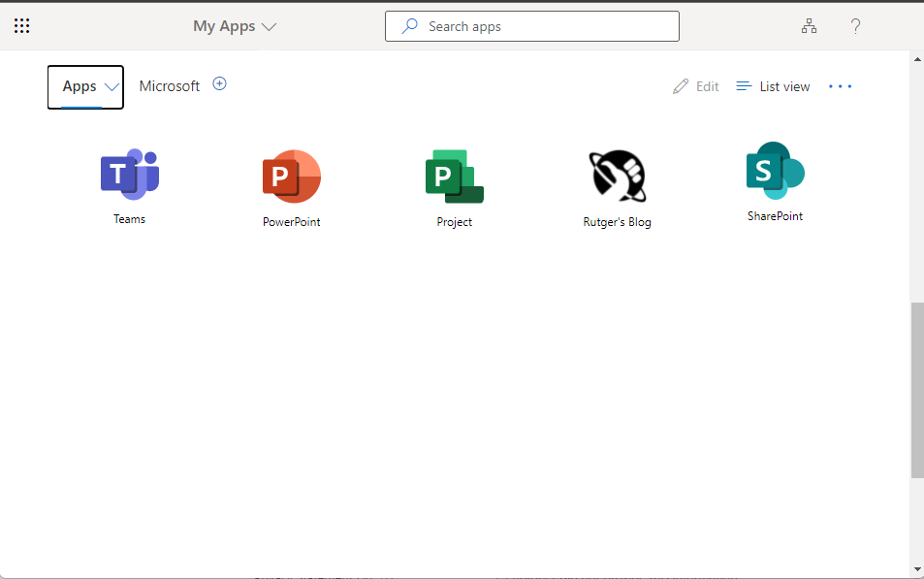
Task: Click the SharePoint label text
Action: tap(775, 216)
